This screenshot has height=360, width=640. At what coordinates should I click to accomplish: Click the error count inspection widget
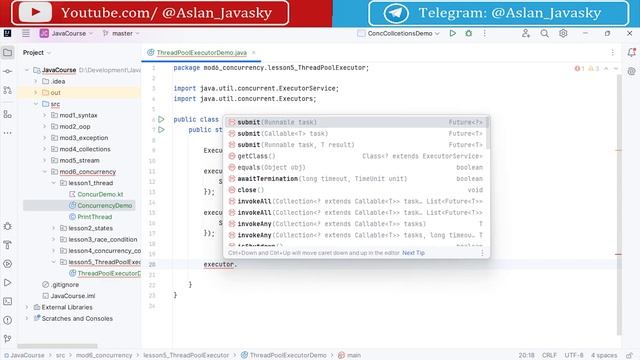[580, 69]
